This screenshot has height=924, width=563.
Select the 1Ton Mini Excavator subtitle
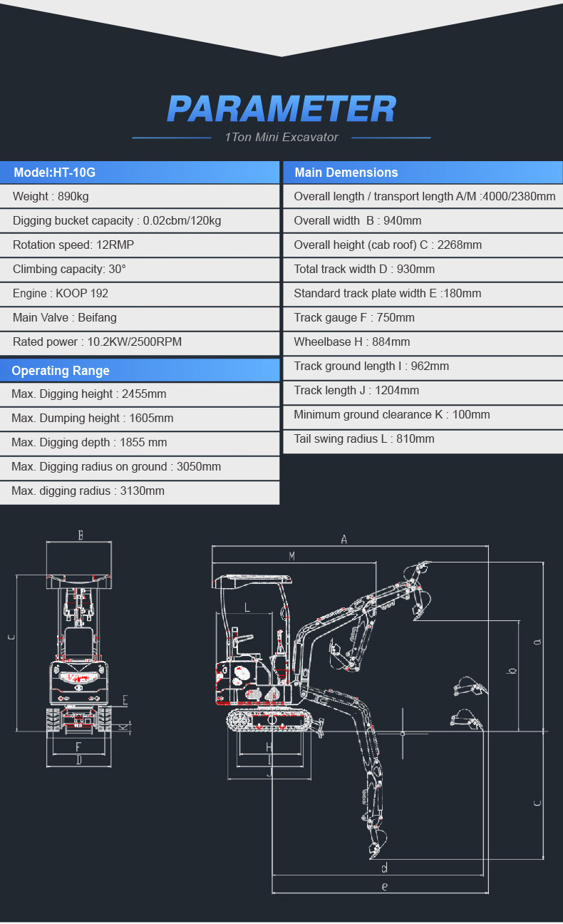(x=281, y=137)
